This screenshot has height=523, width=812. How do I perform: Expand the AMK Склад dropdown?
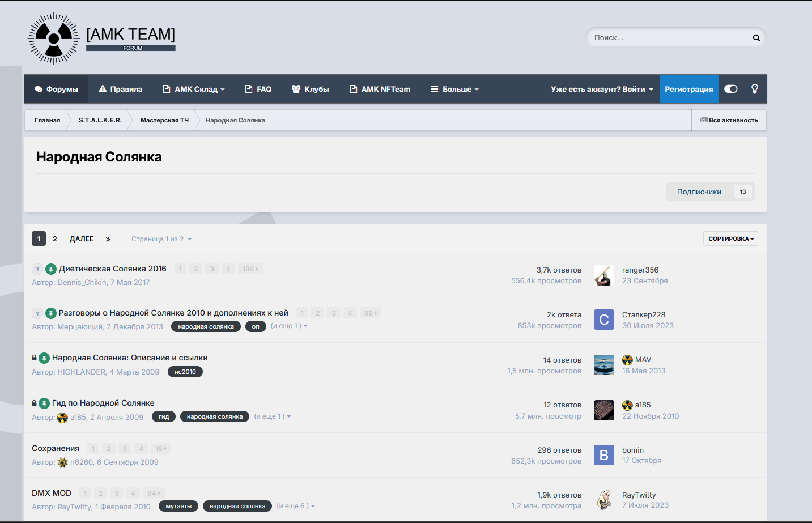pyautogui.click(x=194, y=89)
